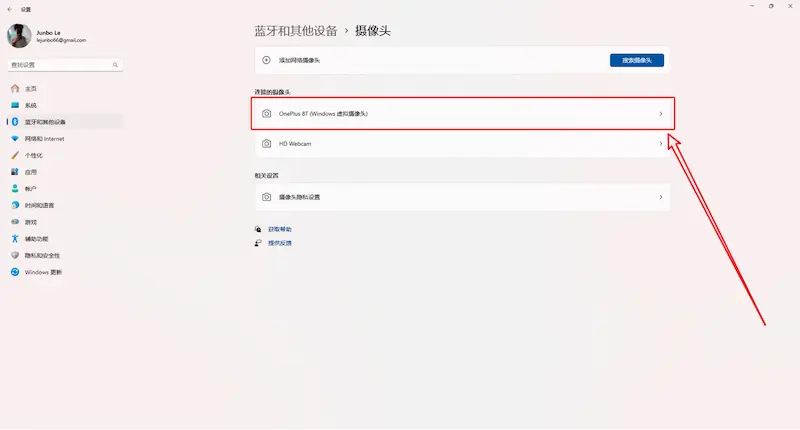
Task: Expand the HD Webcam row chevron
Action: click(x=660, y=144)
